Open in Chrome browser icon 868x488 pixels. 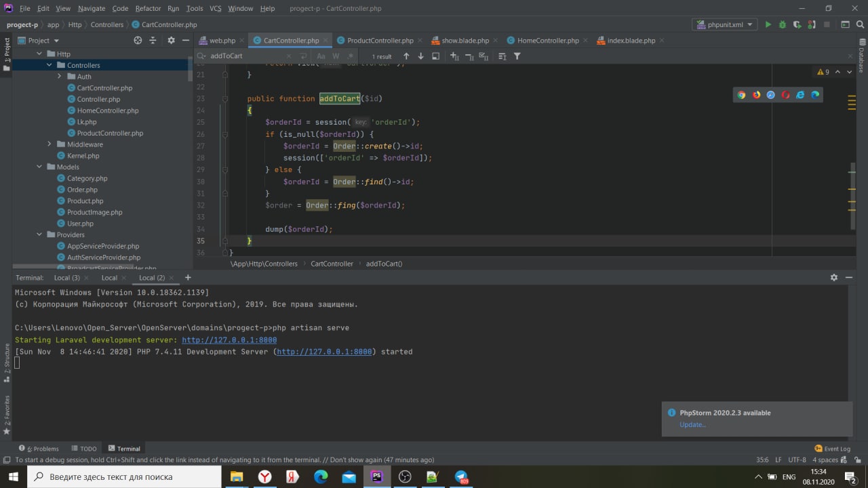[741, 95]
